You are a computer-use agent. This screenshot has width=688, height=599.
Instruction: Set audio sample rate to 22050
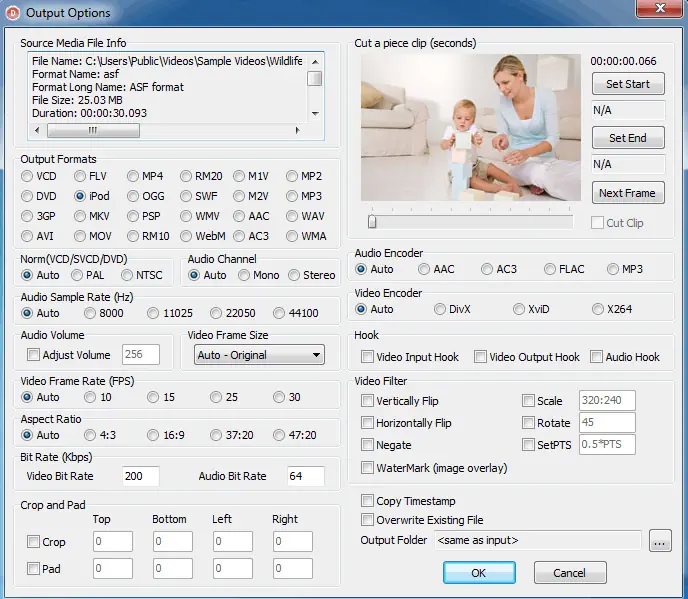coord(216,313)
